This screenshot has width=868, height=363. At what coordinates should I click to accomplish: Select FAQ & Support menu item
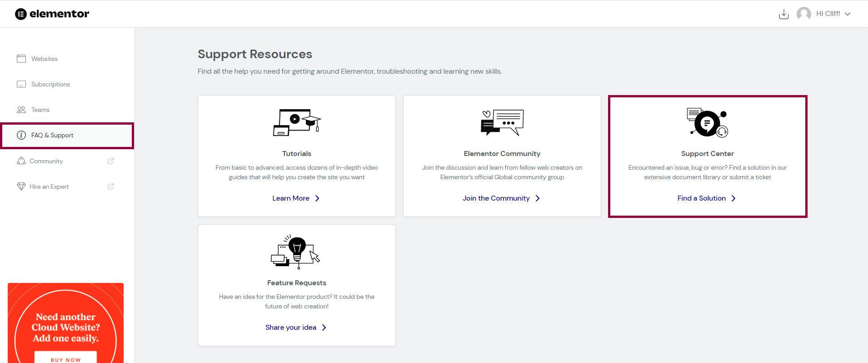67,136
